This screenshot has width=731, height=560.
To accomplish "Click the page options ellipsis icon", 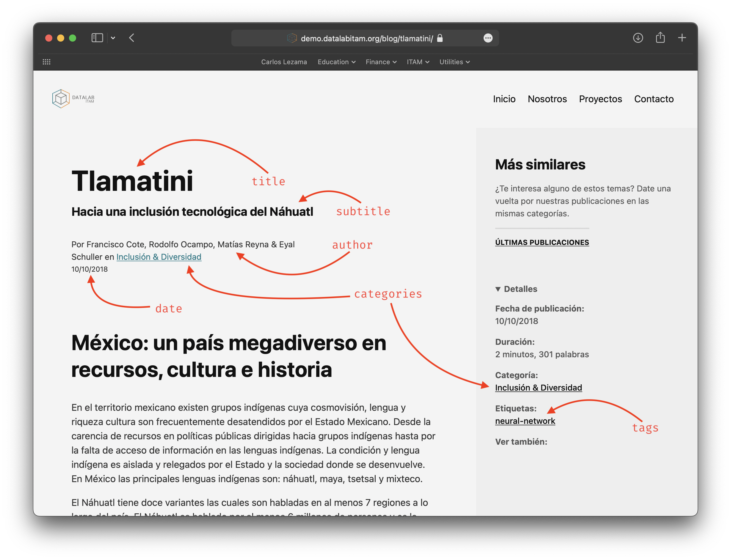I will tap(487, 38).
